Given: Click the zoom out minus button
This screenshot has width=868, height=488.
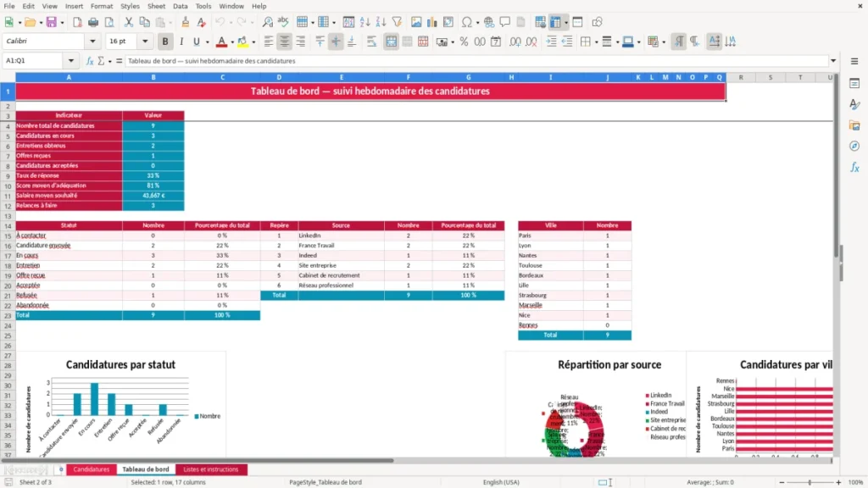Looking at the screenshot, I should [x=782, y=482].
